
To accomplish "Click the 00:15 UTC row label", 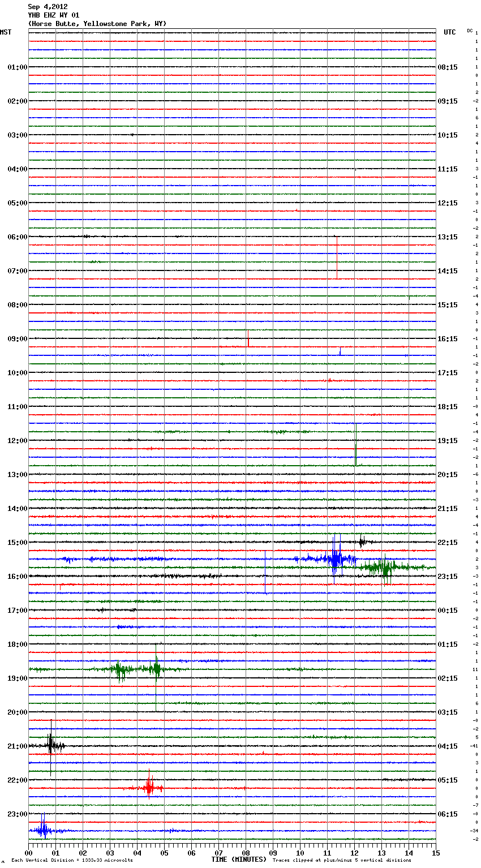I will 448,611.
